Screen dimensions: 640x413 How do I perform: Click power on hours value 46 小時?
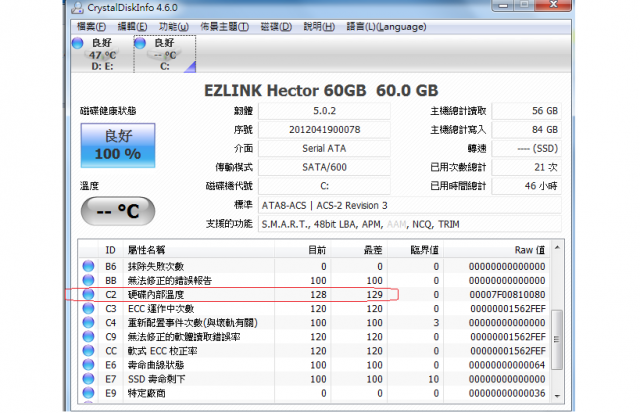click(x=527, y=186)
